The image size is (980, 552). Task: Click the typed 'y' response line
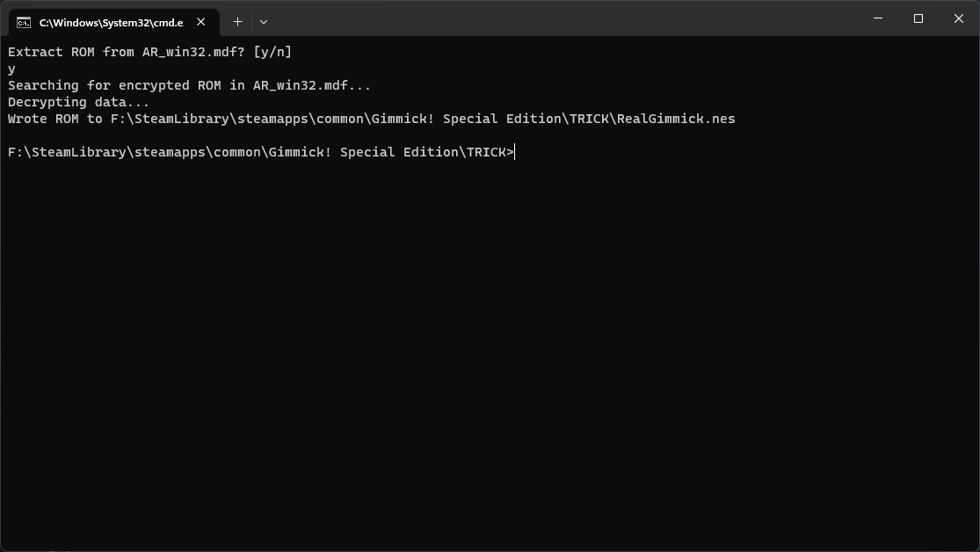[12, 69]
